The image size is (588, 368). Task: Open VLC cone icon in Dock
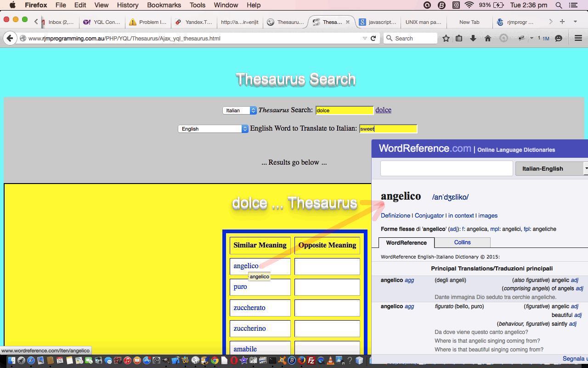(330, 360)
